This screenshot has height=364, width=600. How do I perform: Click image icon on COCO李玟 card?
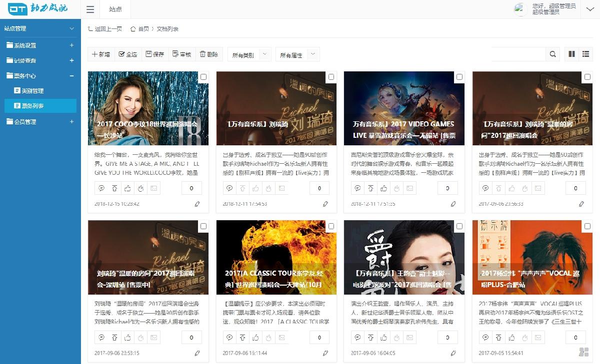point(153,188)
